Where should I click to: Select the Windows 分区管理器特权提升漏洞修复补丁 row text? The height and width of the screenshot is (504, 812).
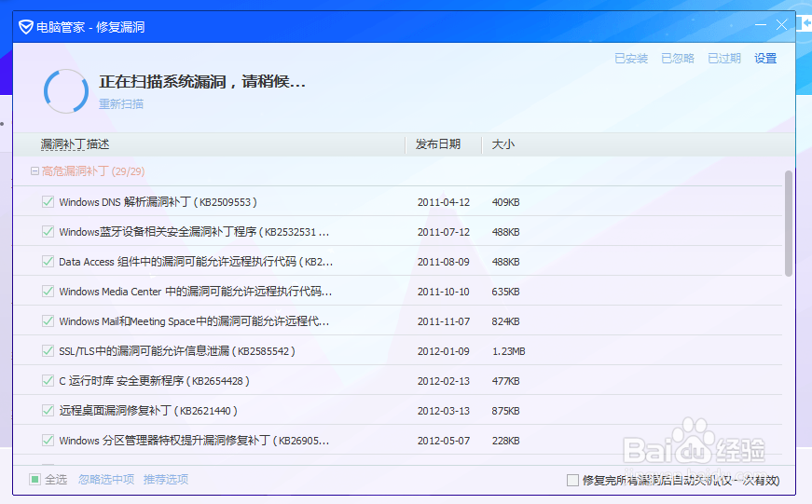tap(194, 441)
